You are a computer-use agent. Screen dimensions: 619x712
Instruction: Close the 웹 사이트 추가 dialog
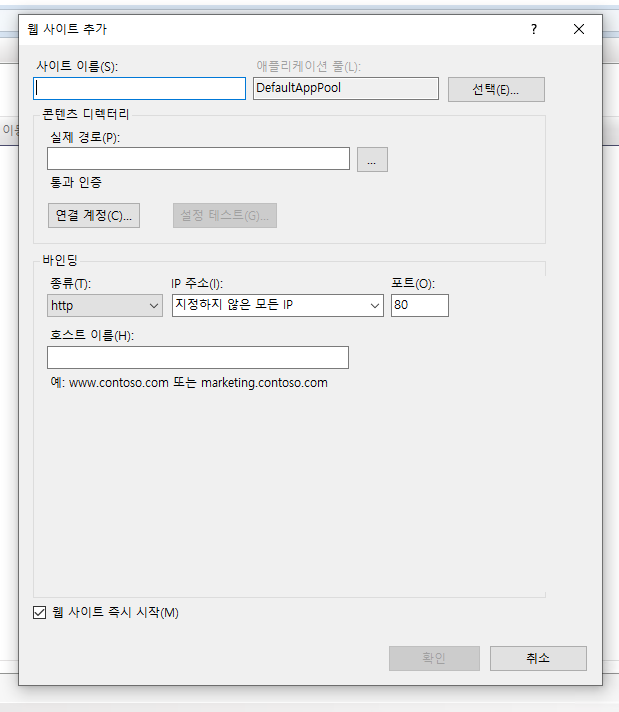click(579, 30)
